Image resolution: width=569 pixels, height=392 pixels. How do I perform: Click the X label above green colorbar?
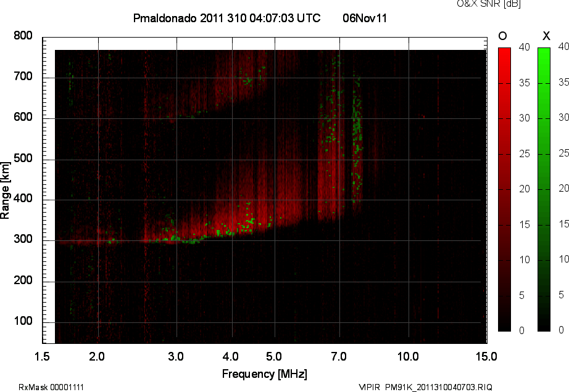546,36
